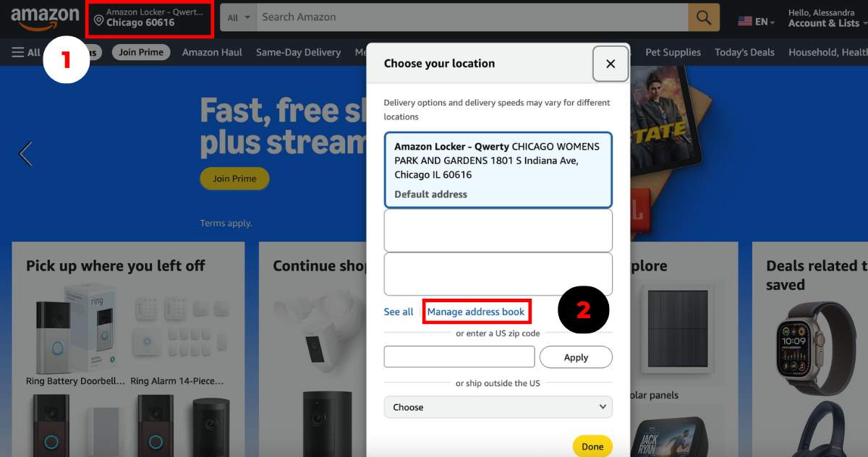Open Amazon Haul nav link
Screen dimensions: 868x457
point(212,52)
